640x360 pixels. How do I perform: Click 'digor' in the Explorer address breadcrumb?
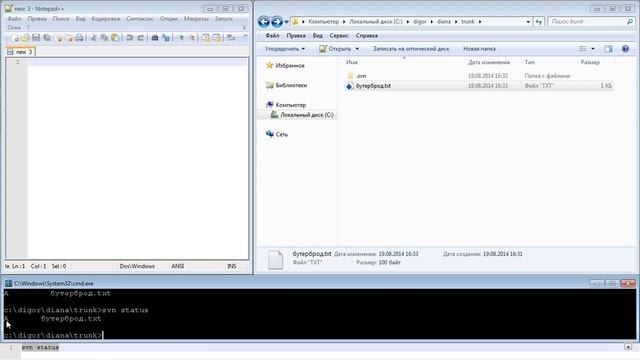[420, 22]
